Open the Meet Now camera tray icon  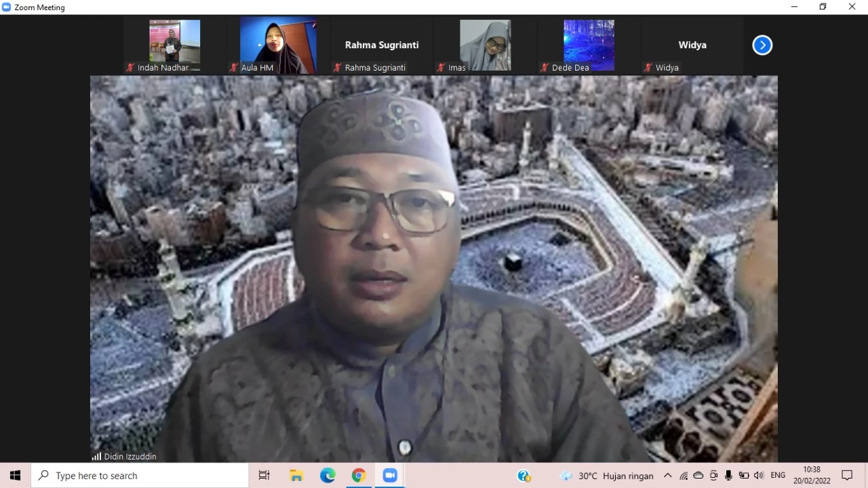tap(713, 476)
